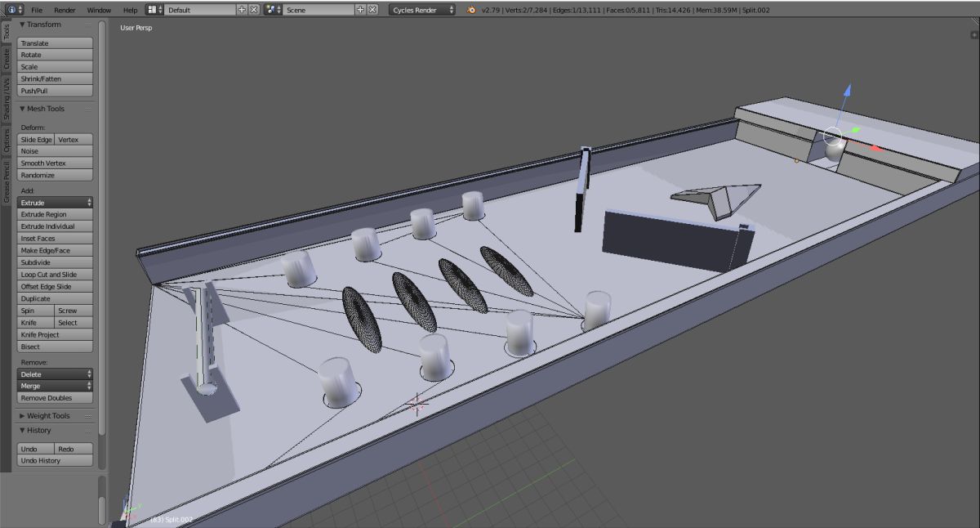
Task: Open the Delete dropdown menu
Action: 56,374
